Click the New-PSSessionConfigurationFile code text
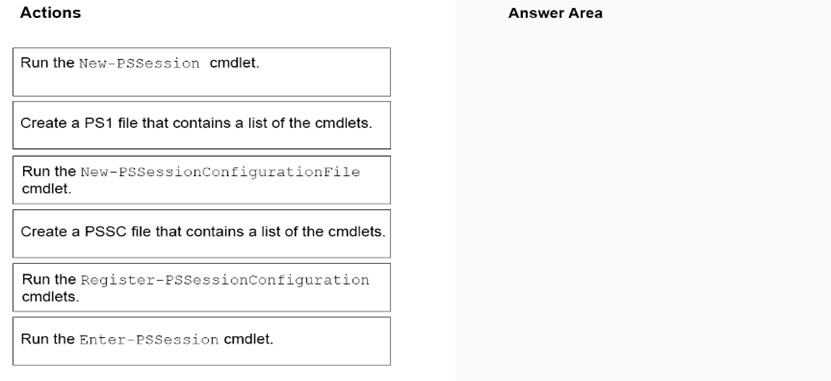The width and height of the screenshot is (831, 381). point(220,172)
